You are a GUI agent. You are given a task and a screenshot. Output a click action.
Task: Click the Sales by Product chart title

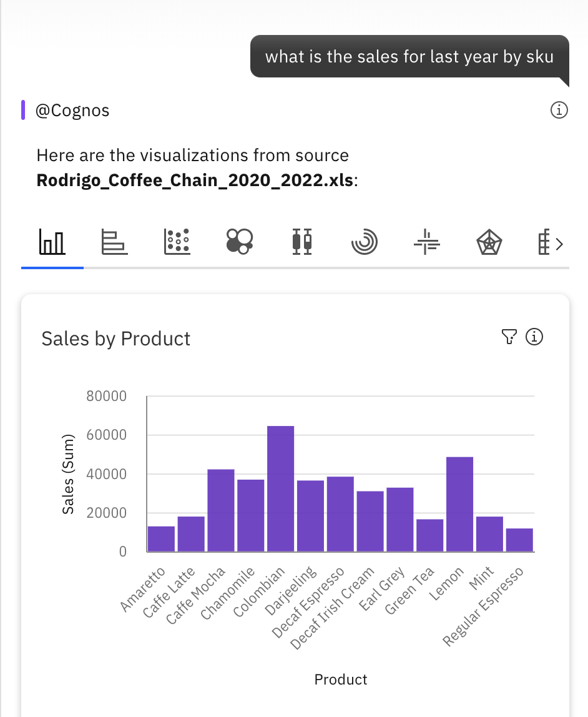[115, 338]
